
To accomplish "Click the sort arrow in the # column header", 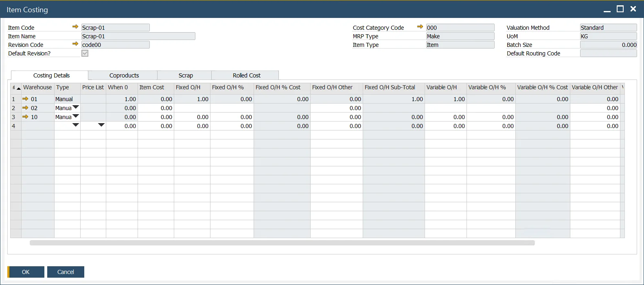I will point(18,88).
